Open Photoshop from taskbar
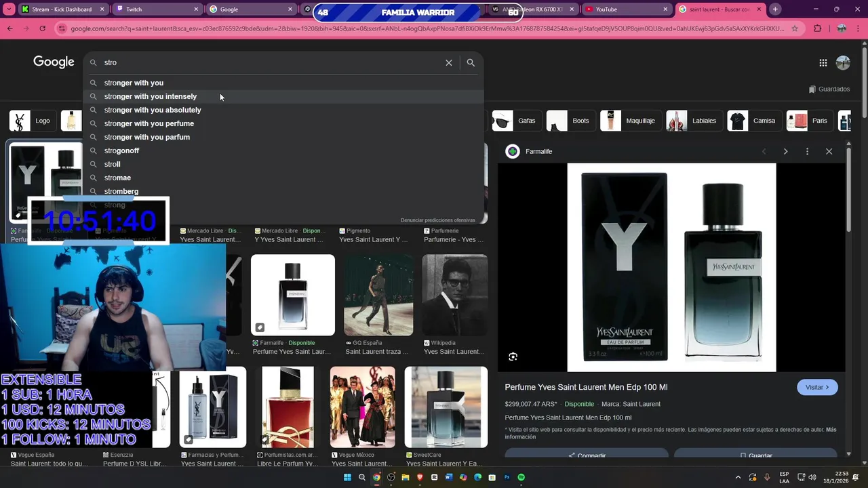The image size is (868, 488). click(507, 477)
